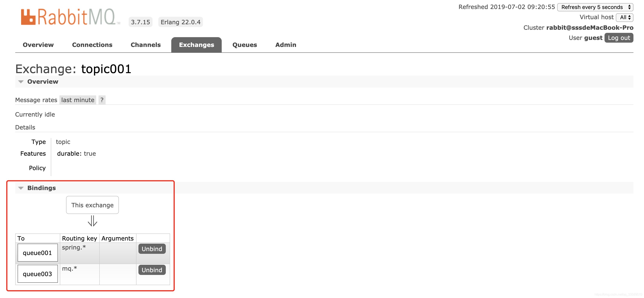
Task: Click the This exchange box
Action: 92,205
